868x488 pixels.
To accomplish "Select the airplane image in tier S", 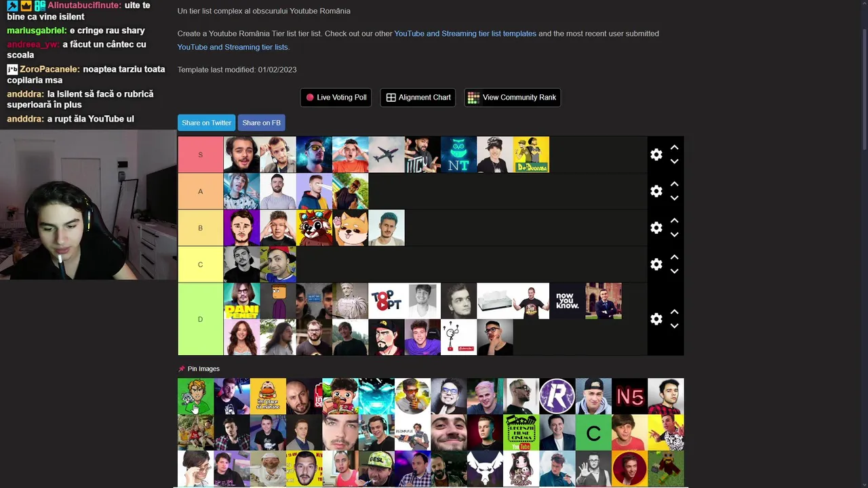I will pyautogui.click(x=387, y=155).
